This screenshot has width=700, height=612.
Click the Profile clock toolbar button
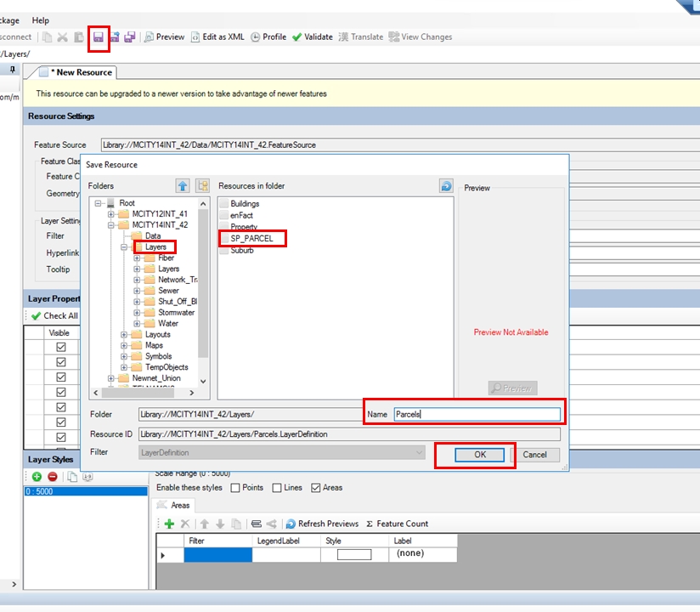click(x=268, y=37)
